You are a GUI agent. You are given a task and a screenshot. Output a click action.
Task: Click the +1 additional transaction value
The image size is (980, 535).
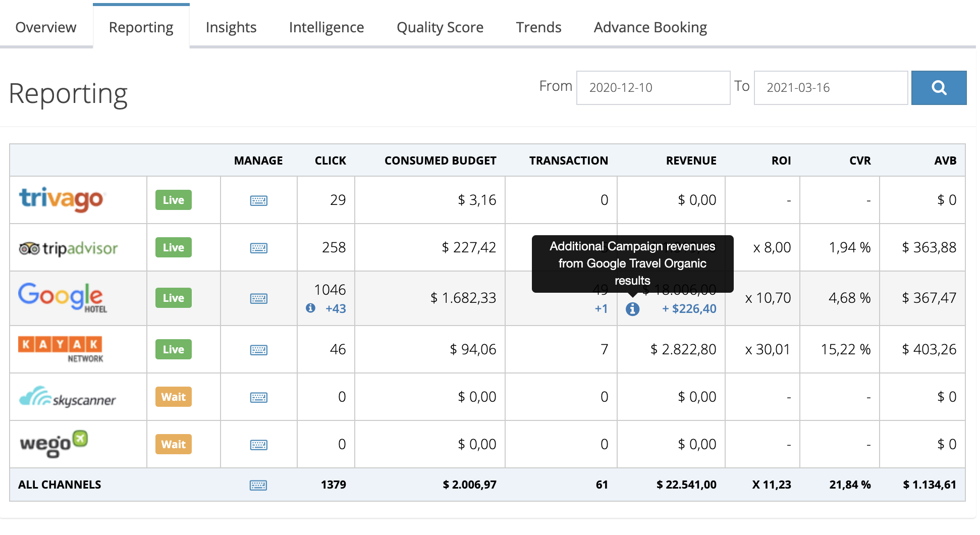601,308
